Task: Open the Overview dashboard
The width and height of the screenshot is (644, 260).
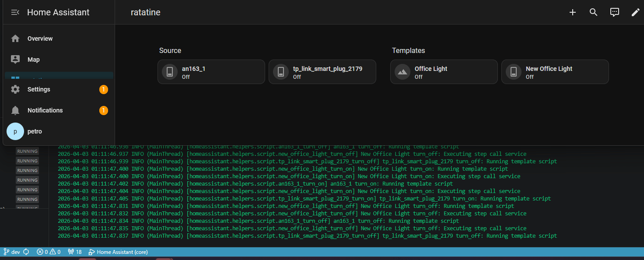Action: (59, 39)
